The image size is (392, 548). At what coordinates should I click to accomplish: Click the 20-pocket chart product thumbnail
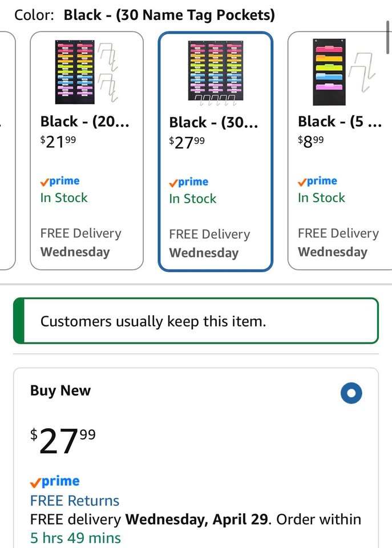(x=86, y=72)
